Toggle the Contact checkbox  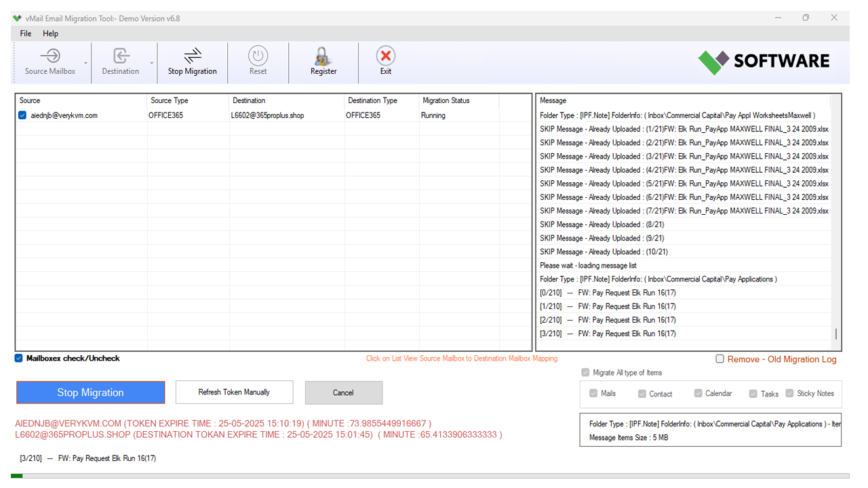[x=642, y=394]
